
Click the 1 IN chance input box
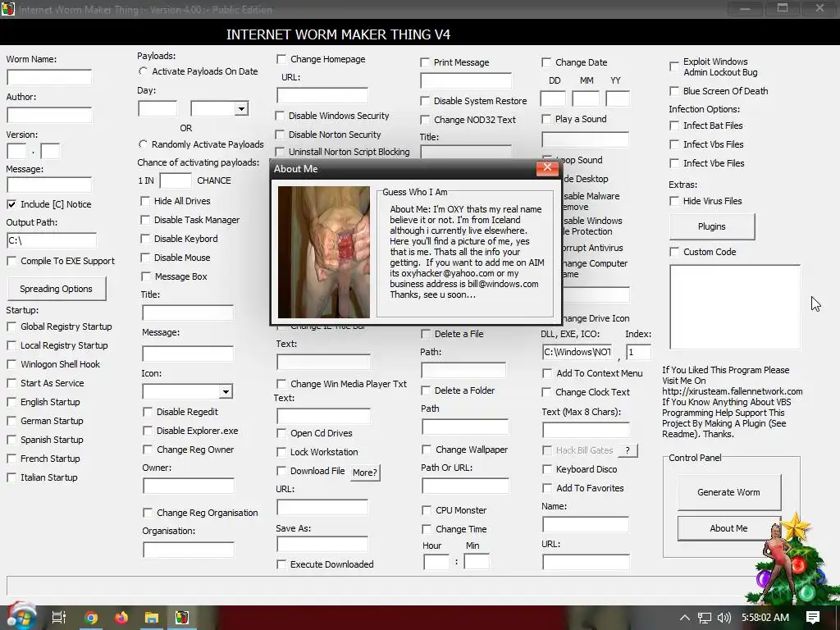176,180
